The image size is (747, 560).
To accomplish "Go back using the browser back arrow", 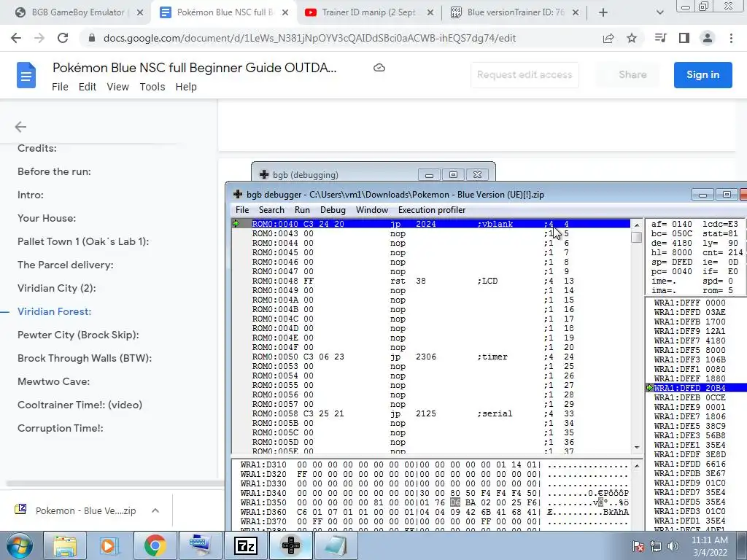I will (x=16, y=38).
